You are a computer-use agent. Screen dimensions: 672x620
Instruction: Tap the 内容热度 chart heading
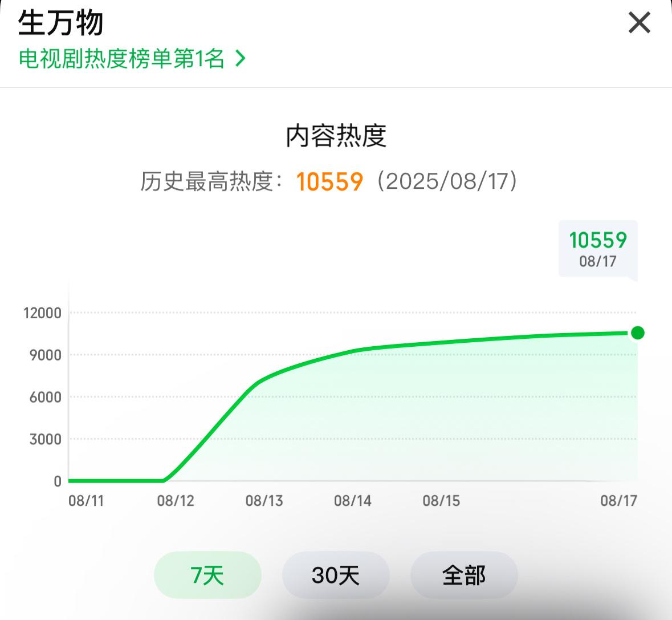(336, 136)
